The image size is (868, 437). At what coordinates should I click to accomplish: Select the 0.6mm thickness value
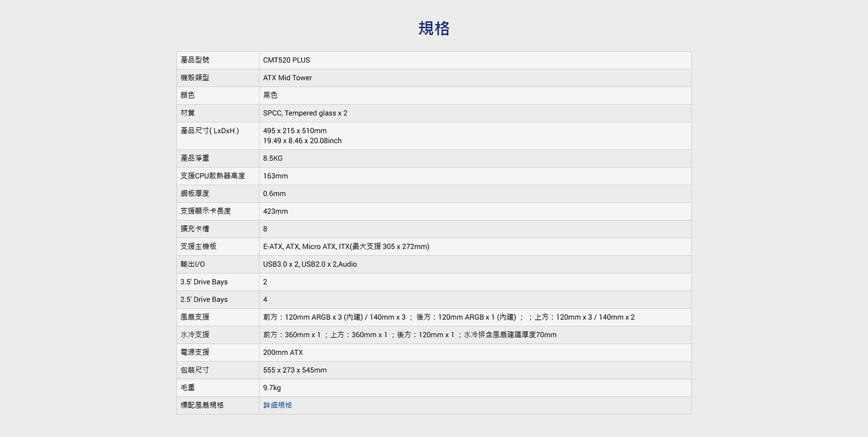point(274,194)
